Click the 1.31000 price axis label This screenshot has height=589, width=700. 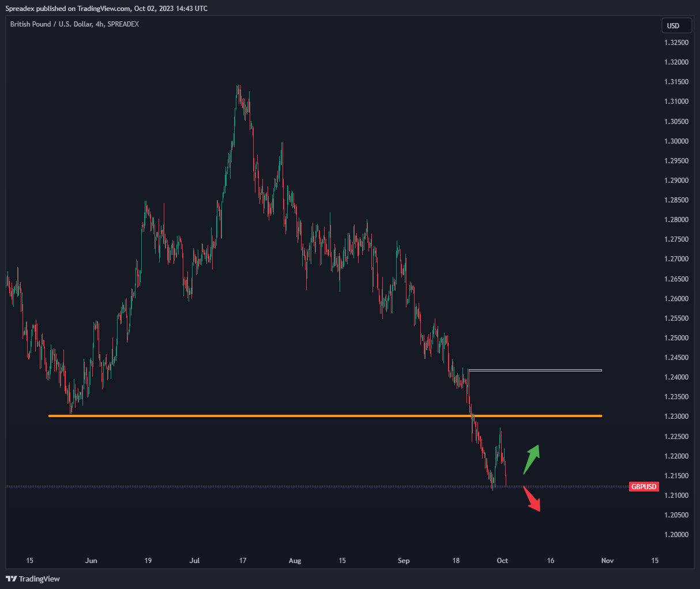676,102
